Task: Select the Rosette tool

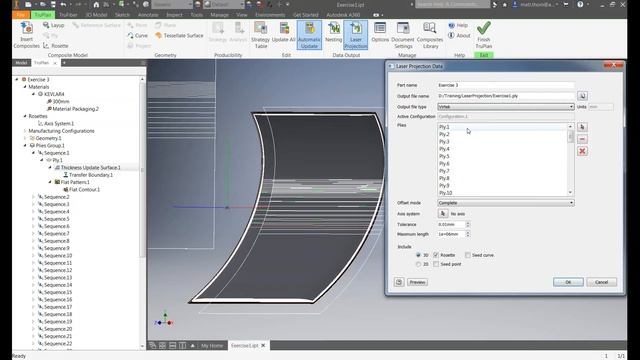Action: 56,46
